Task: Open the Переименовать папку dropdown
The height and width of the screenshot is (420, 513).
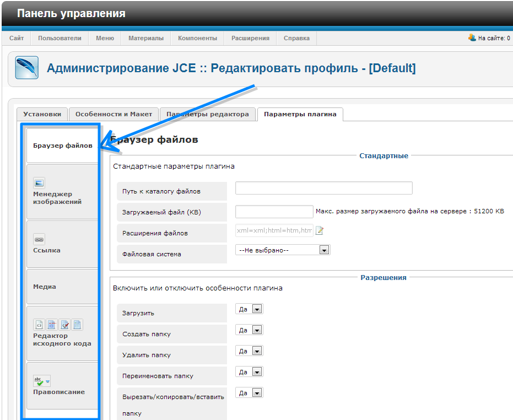Action: [x=249, y=372]
